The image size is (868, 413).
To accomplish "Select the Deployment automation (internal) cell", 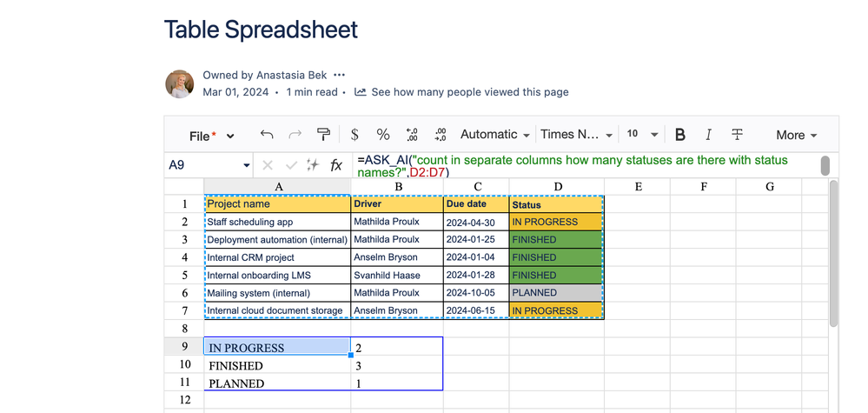I will [277, 239].
